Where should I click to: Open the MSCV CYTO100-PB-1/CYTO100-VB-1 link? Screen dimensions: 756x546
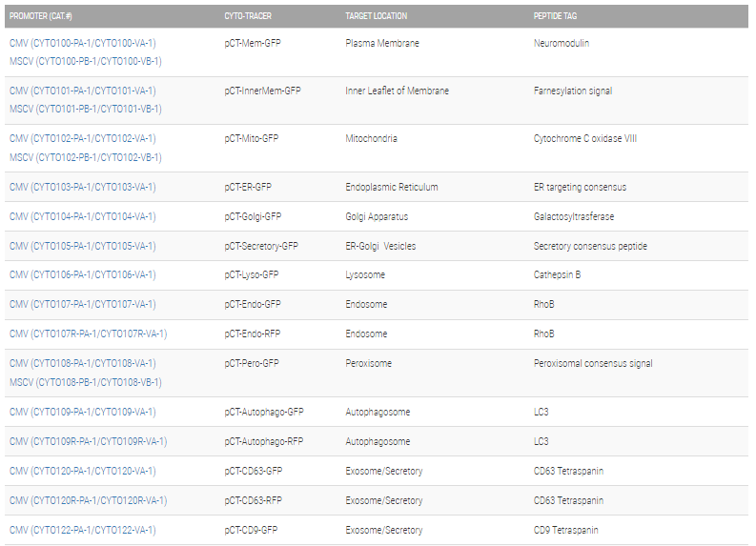point(85,61)
